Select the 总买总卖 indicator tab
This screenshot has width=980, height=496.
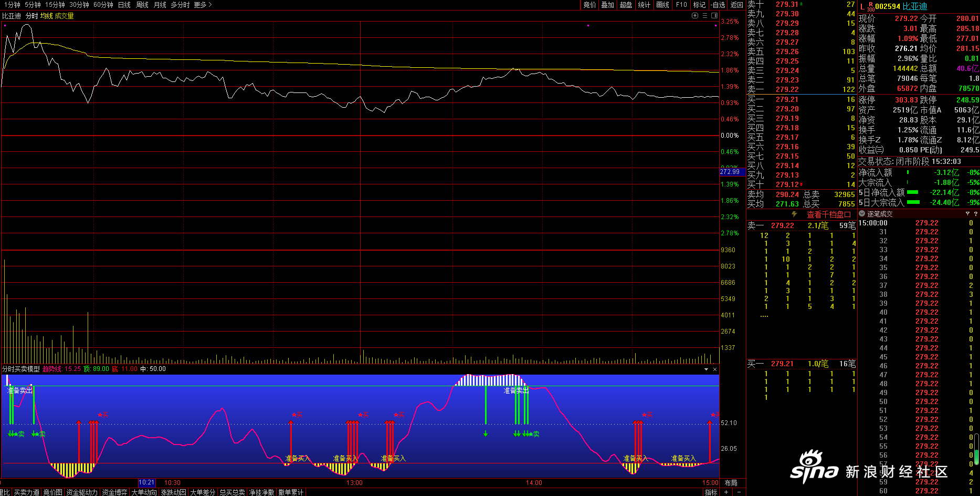pyautogui.click(x=232, y=492)
